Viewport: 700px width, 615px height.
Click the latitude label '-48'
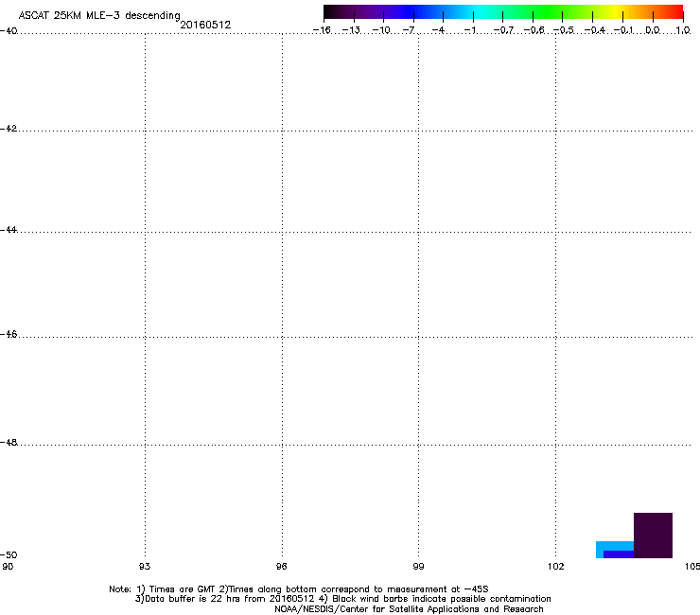9,443
